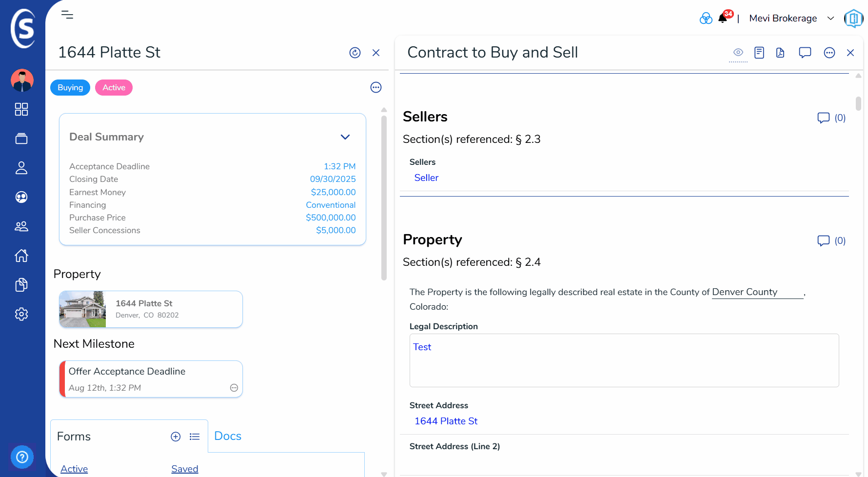This screenshot has width=868, height=477.
Task: Collapse the Deal Summary card
Action: pos(345,137)
